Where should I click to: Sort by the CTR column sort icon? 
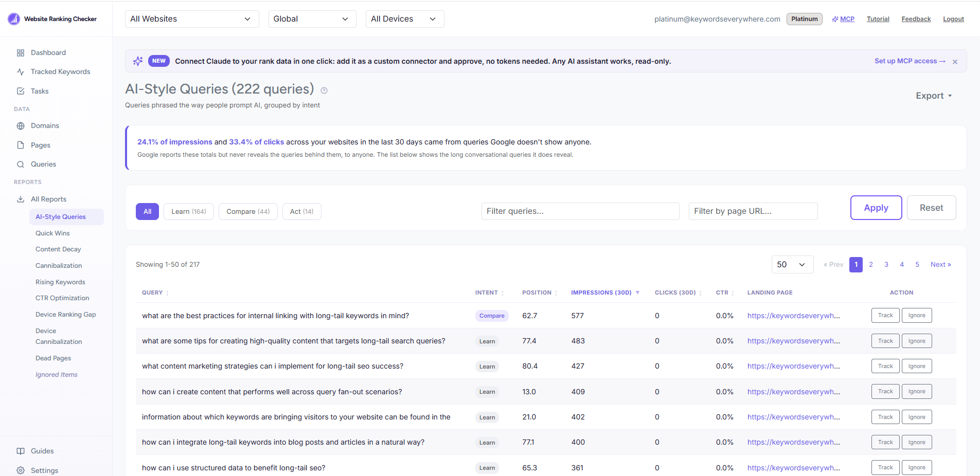733,293
